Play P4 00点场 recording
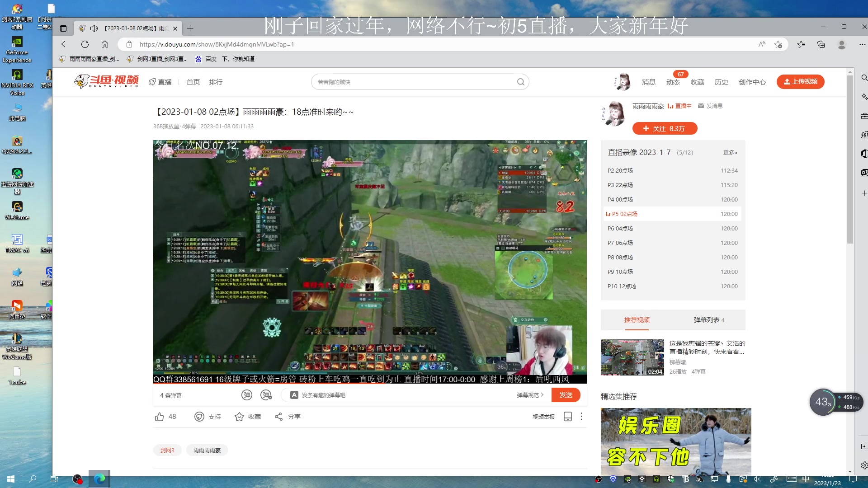 673,200
